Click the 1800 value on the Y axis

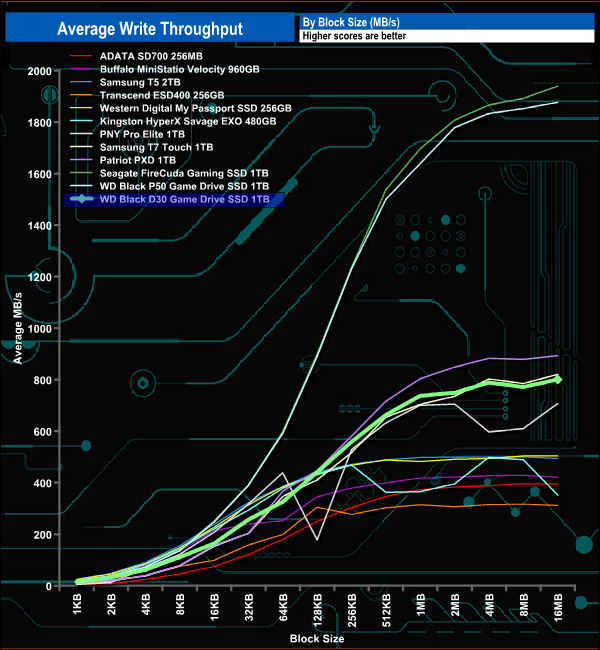coord(39,123)
